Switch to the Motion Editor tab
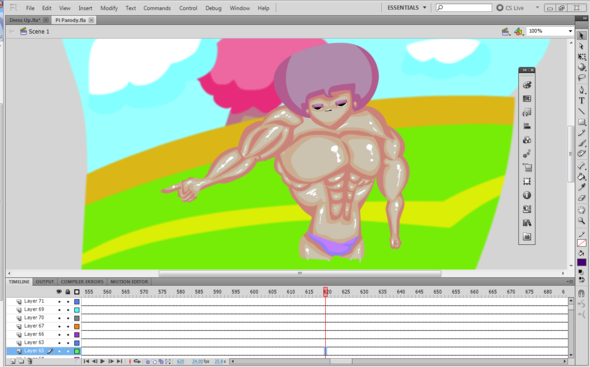The width and height of the screenshot is (590, 367). point(129,282)
